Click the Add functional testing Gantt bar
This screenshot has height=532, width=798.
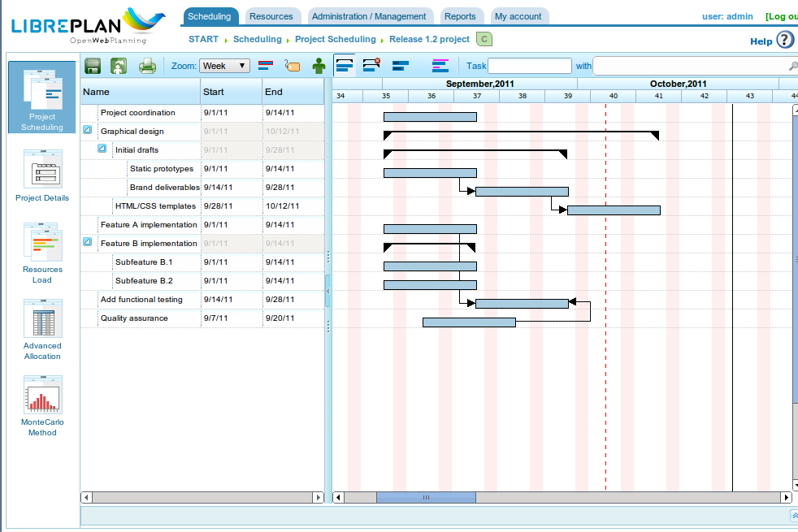pyautogui.click(x=522, y=304)
